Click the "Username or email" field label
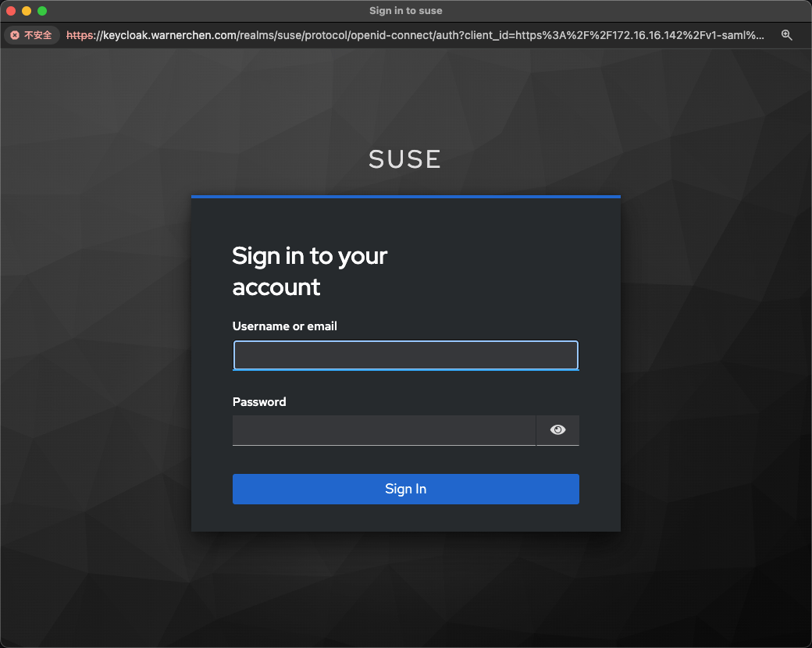The image size is (812, 648). [x=284, y=326]
